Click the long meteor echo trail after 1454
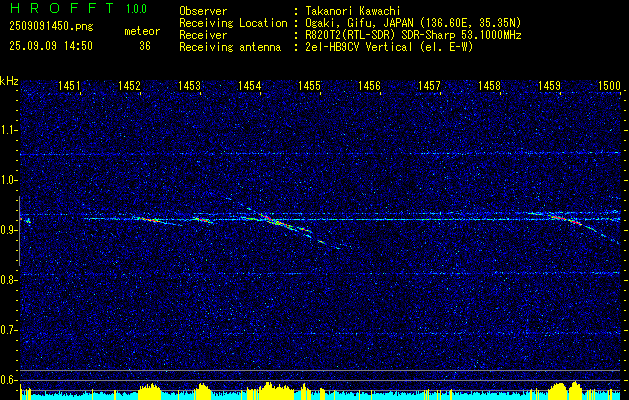Screen dimensions: 629x400 287,225
